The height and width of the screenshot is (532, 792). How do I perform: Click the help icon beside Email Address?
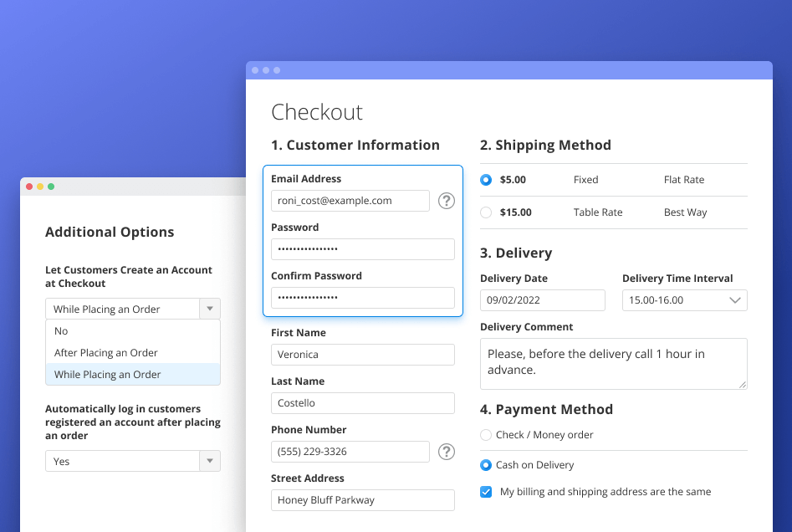click(x=447, y=201)
